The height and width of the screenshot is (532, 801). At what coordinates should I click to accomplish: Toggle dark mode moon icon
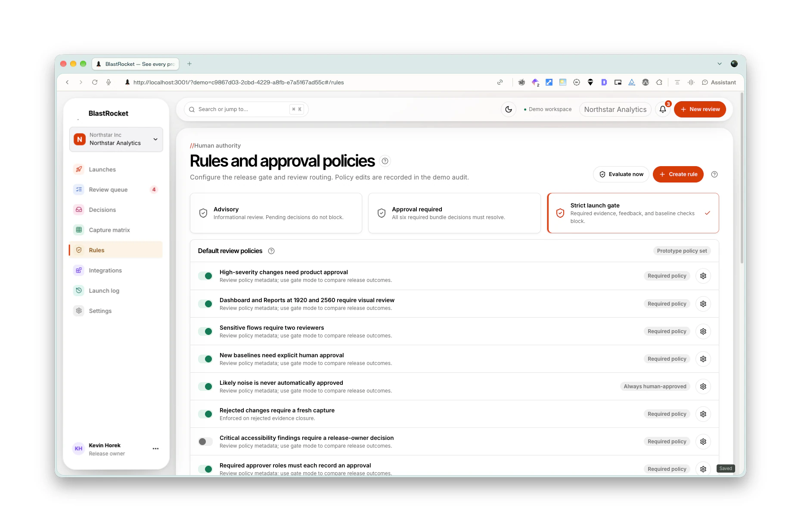click(x=509, y=109)
